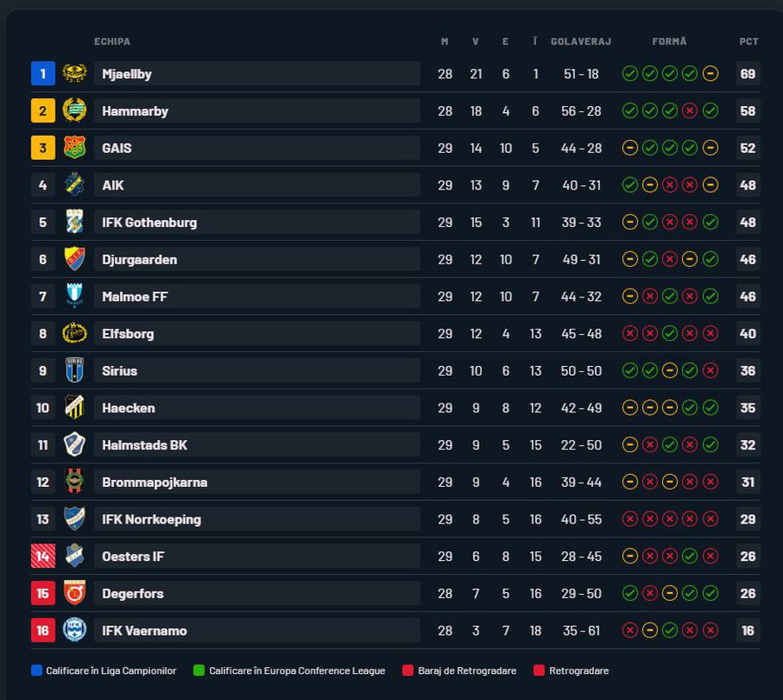
Task: Open the Elfsborg team link
Action: pos(128,334)
